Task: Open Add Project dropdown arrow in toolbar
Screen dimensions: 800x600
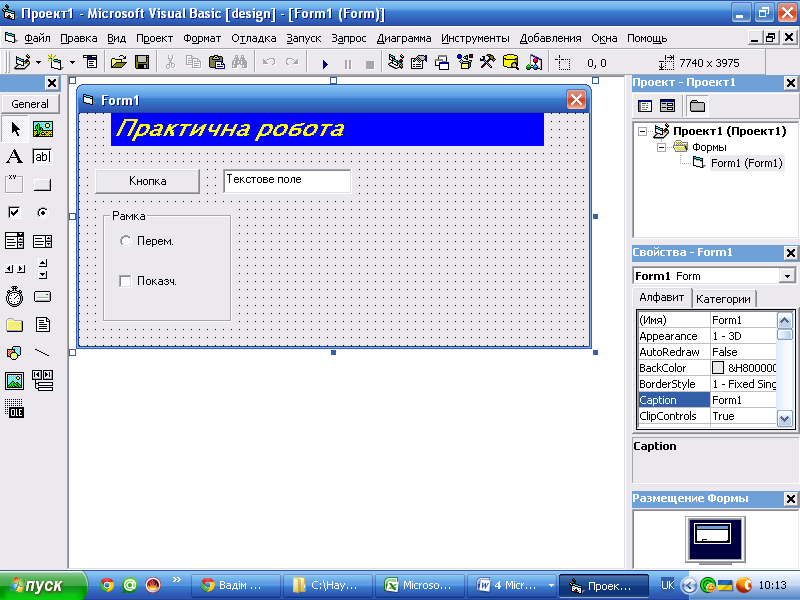Action: click(38, 63)
